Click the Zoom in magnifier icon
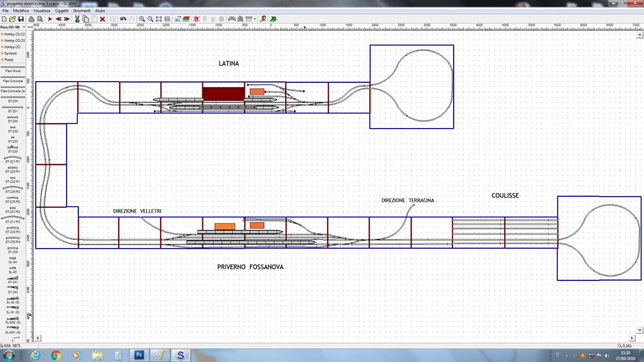 (142, 19)
